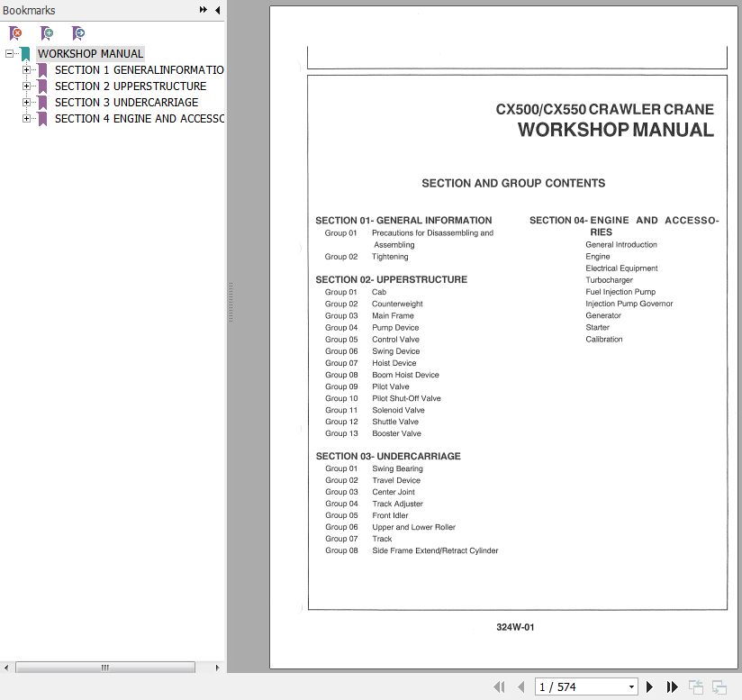Image resolution: width=742 pixels, height=700 pixels.
Task: Click the Boom Hoist Device entry
Action: pyautogui.click(x=405, y=375)
